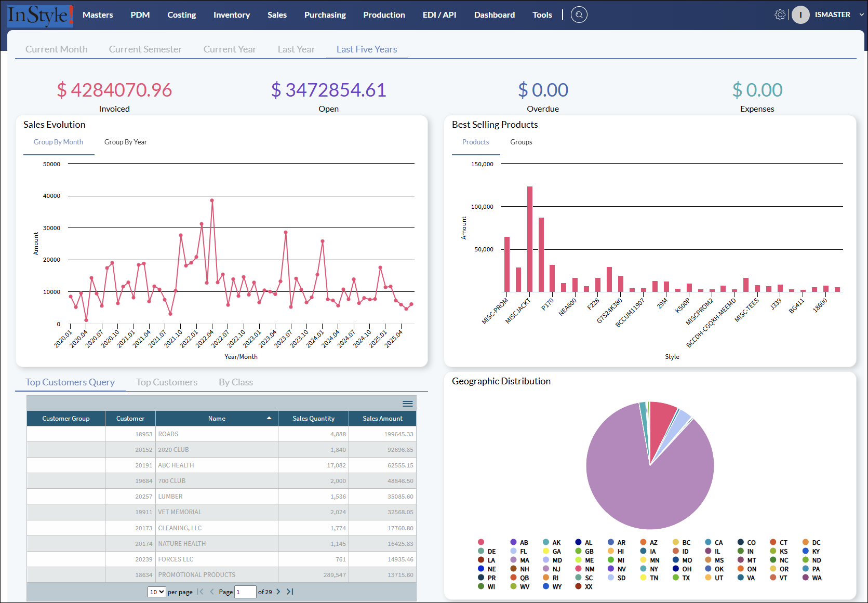Screen dimensions: 868x603
Task: Open the Purchasing menu
Action: click(x=325, y=15)
